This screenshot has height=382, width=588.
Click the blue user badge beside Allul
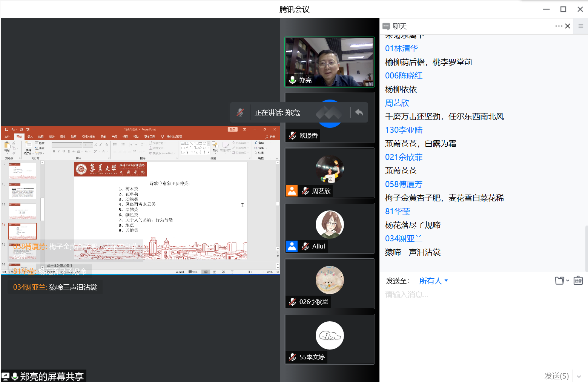[x=292, y=246]
